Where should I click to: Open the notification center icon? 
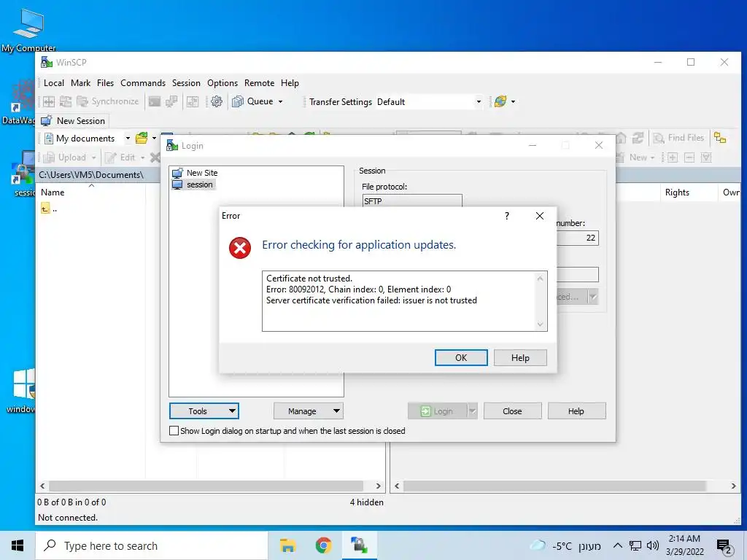724,545
